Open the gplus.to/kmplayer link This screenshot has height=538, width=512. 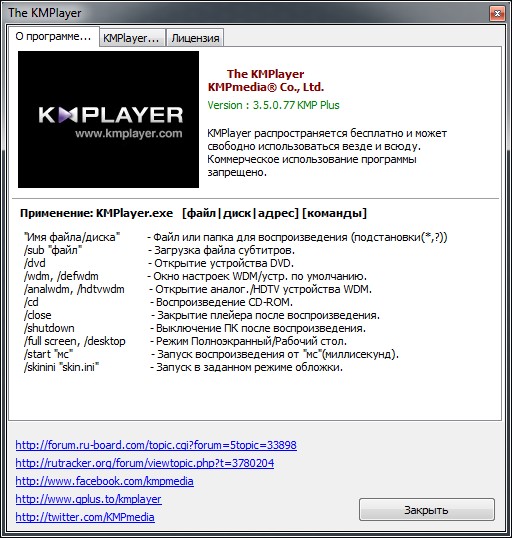[x=88, y=499]
